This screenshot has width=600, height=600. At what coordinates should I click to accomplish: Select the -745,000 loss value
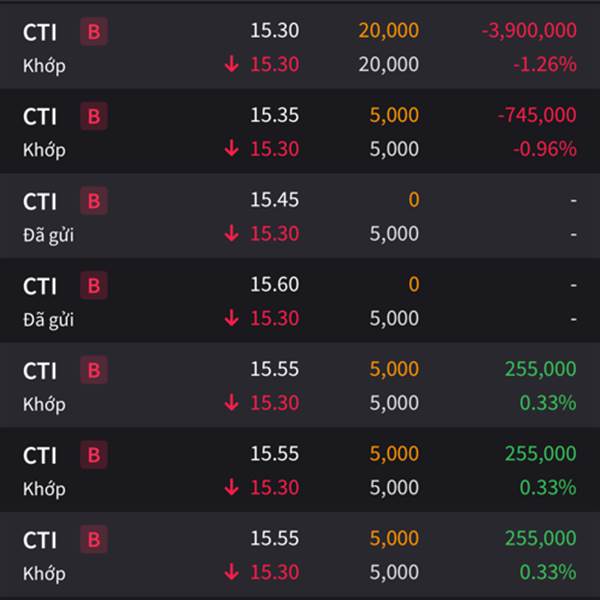537,115
